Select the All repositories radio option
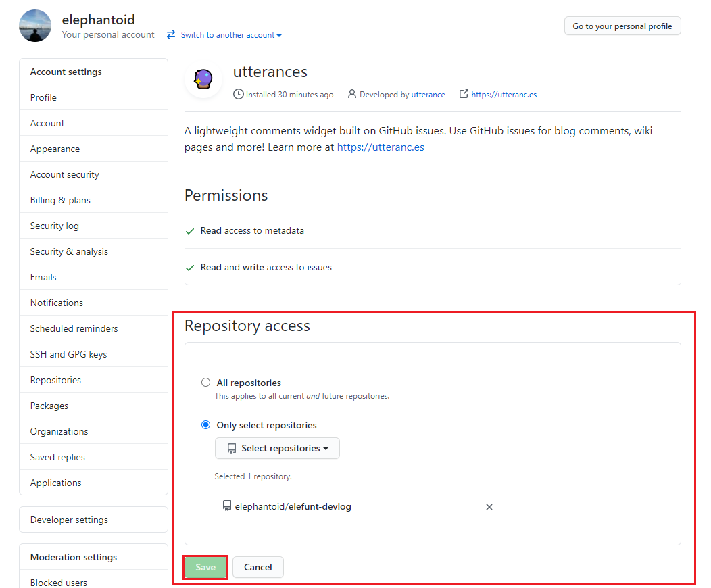The width and height of the screenshot is (711, 588). (206, 383)
